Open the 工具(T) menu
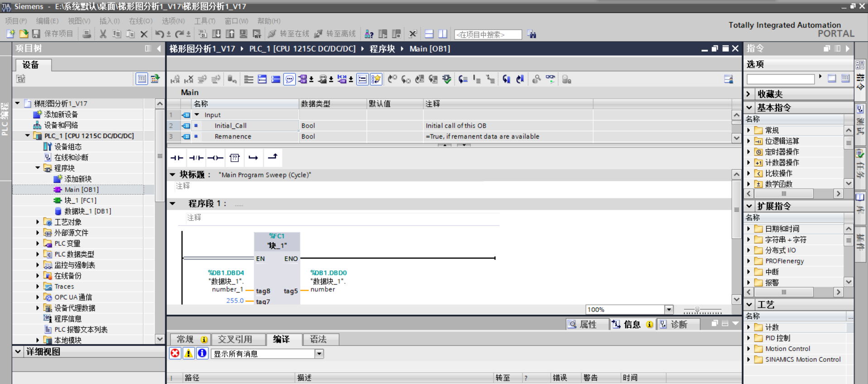Viewport: 868px width, 384px height. tap(205, 21)
